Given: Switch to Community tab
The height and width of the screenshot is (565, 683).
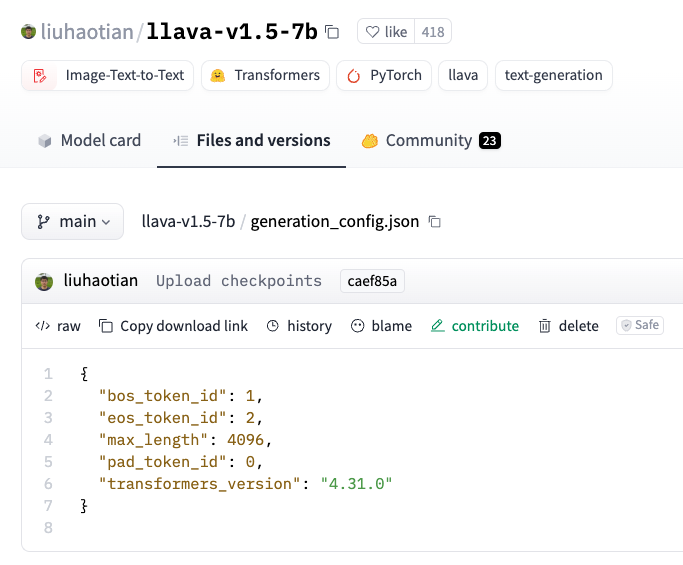Looking at the screenshot, I should click(431, 141).
